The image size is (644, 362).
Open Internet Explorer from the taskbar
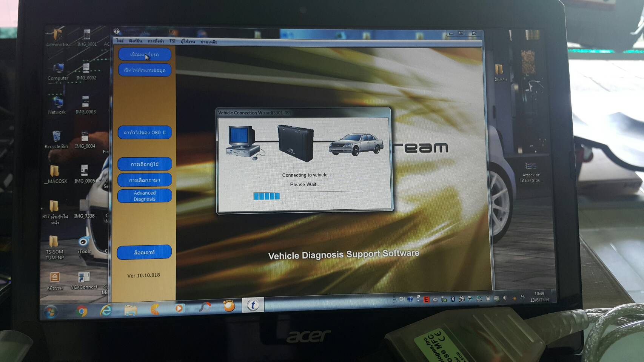tap(106, 310)
